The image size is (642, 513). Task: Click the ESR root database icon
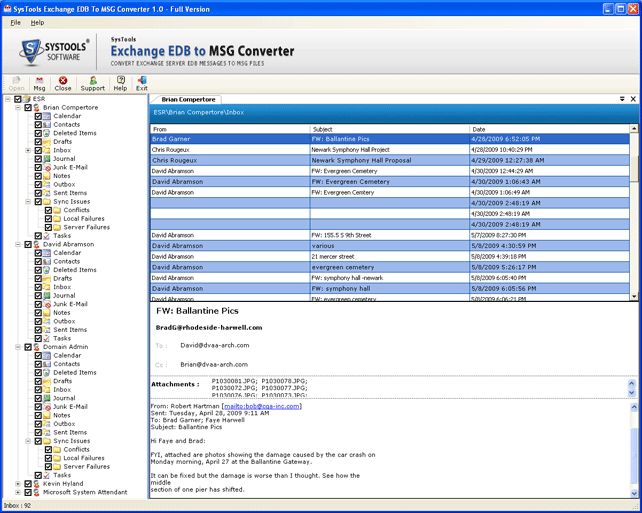click(x=27, y=99)
